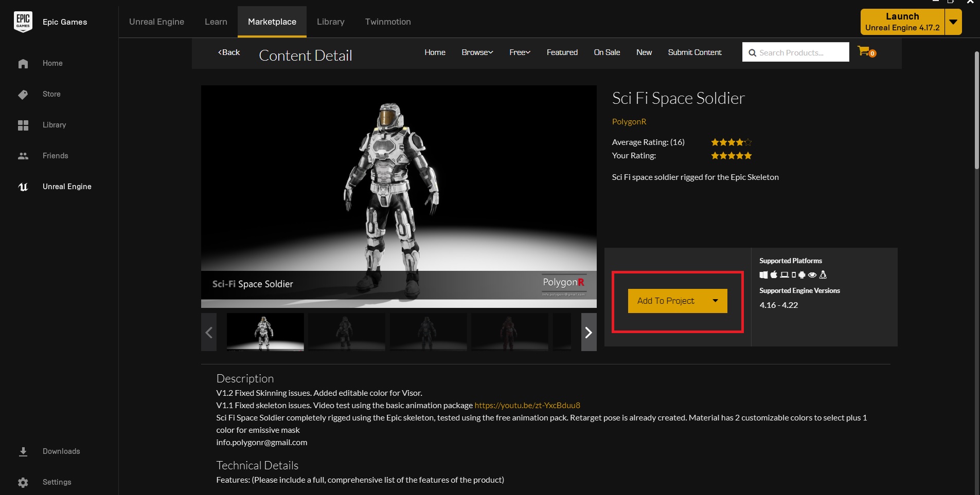Click the Epic Games logo icon
Viewport: 980px width, 495px height.
click(x=23, y=22)
